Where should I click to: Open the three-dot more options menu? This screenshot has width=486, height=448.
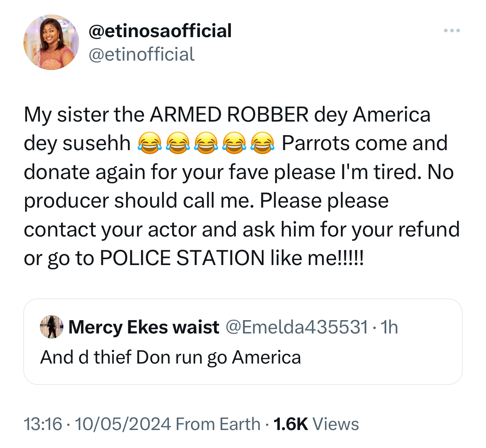coord(452,30)
